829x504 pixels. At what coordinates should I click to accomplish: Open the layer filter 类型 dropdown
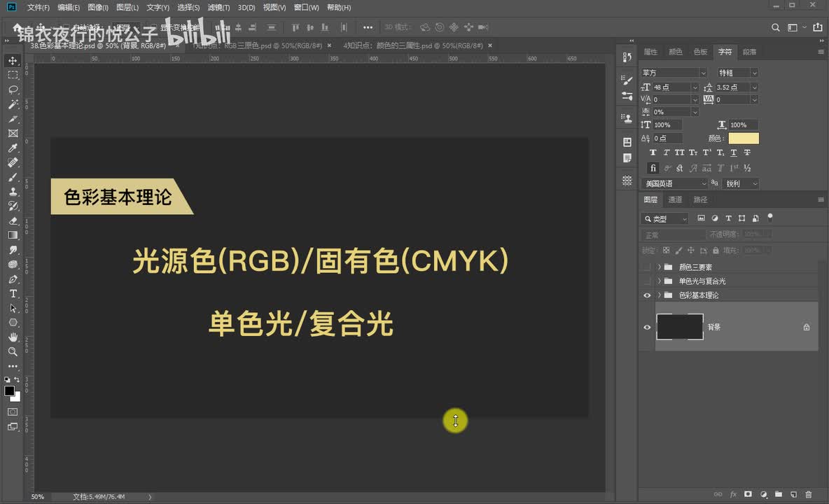pyautogui.click(x=664, y=218)
